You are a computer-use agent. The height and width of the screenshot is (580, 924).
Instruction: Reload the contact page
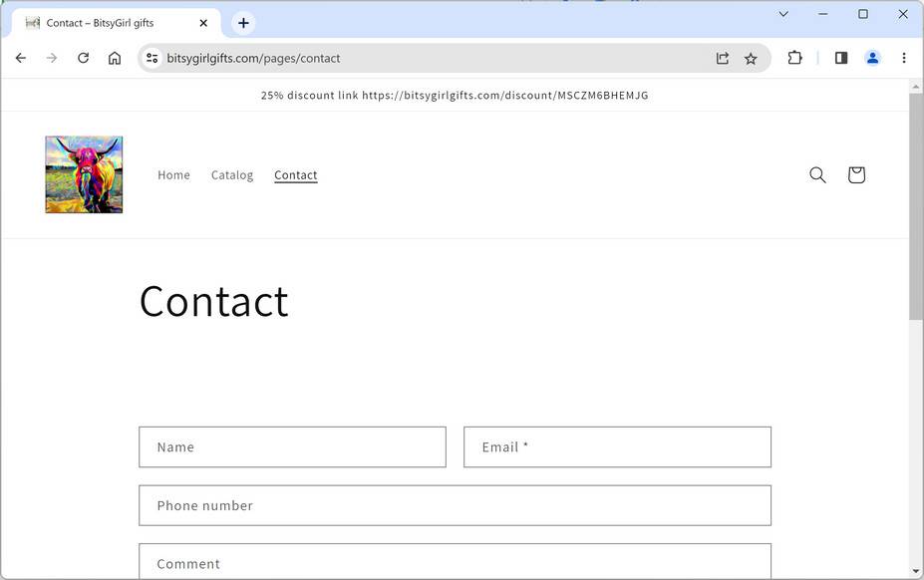tap(84, 59)
